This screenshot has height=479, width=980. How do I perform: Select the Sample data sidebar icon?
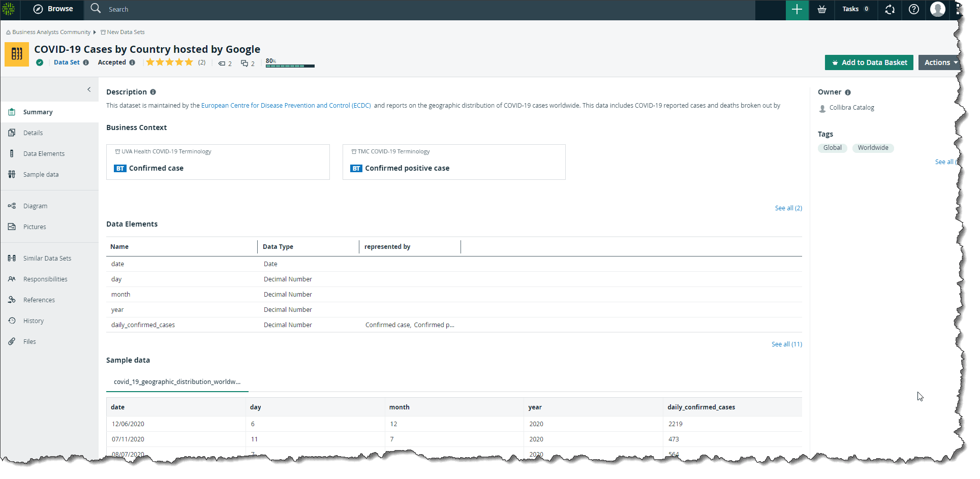point(12,174)
